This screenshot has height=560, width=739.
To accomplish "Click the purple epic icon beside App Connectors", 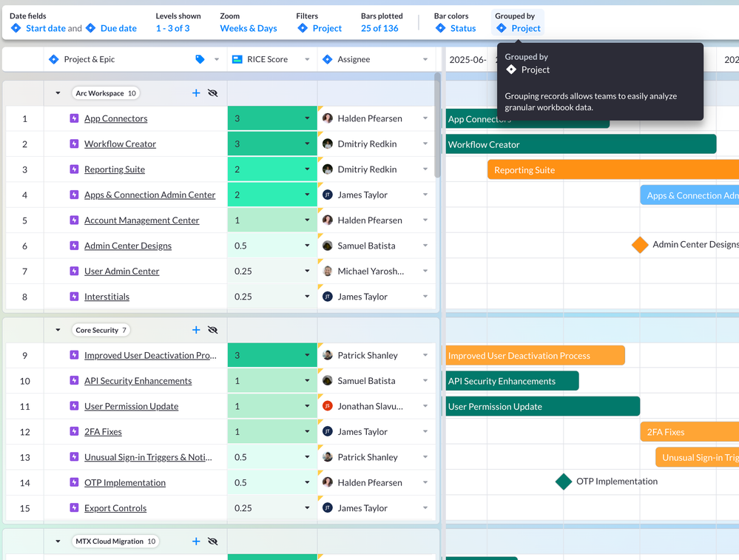I will pos(74,118).
